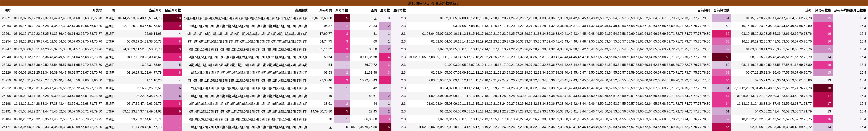Click the 当前热号数 column header
Viewport: 868px width, 131px height.
click(721, 11)
